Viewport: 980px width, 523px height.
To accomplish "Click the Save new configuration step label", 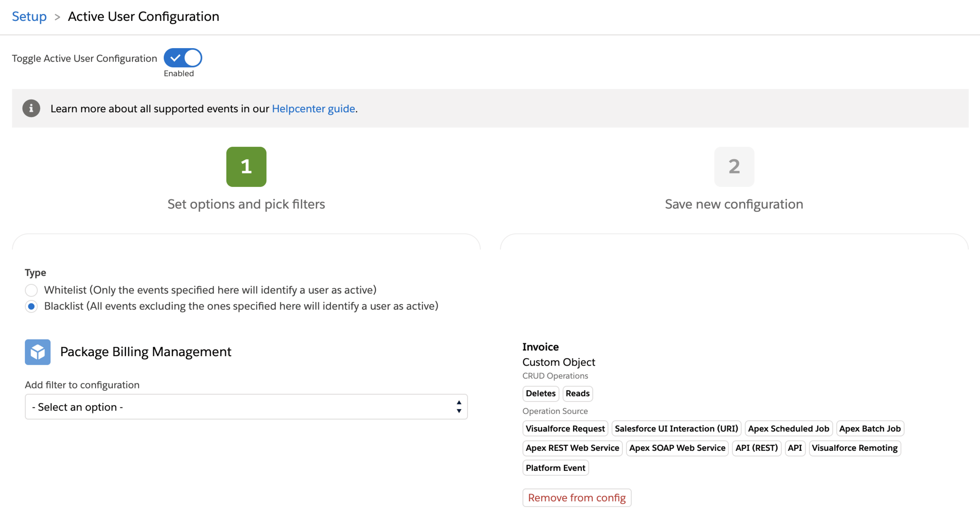I will coord(734,204).
